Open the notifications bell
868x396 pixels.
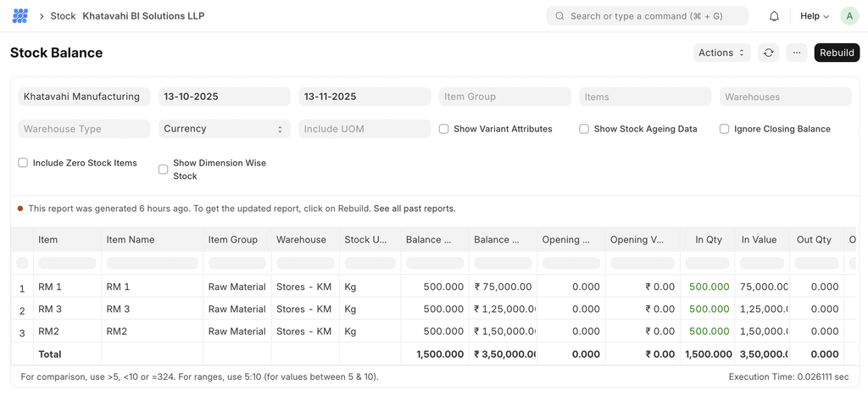click(x=774, y=16)
